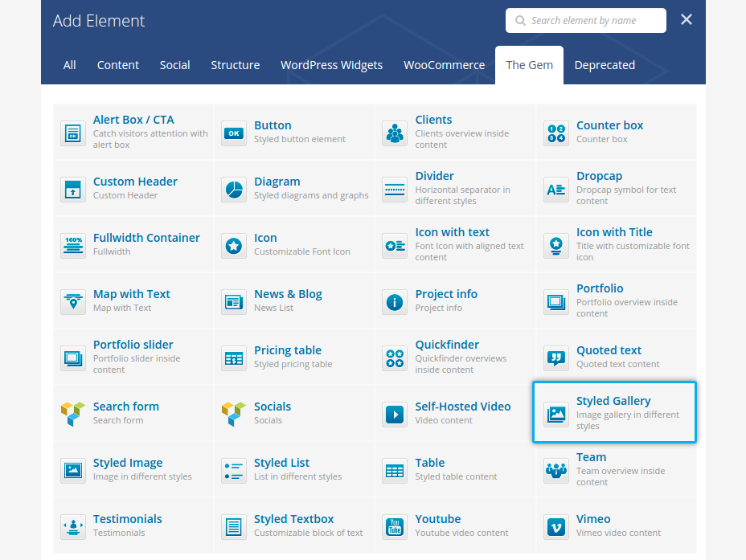Insert the Fullwidth Container element

tap(146, 238)
